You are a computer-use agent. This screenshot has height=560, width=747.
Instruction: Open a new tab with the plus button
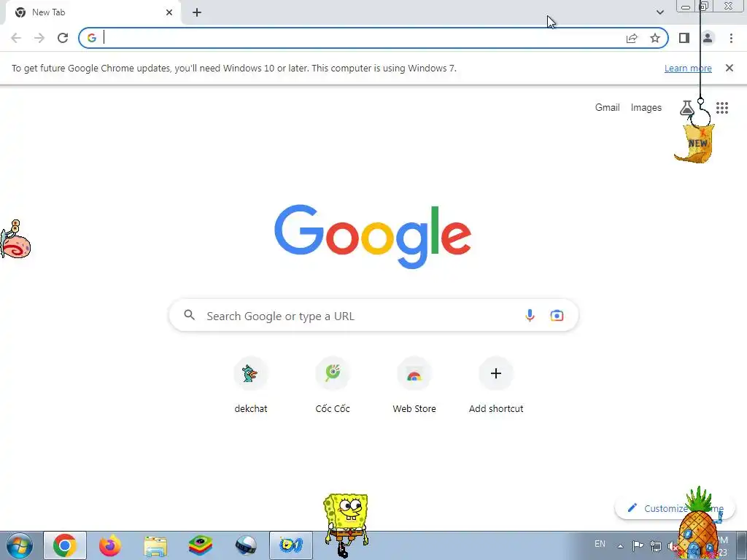(x=197, y=12)
